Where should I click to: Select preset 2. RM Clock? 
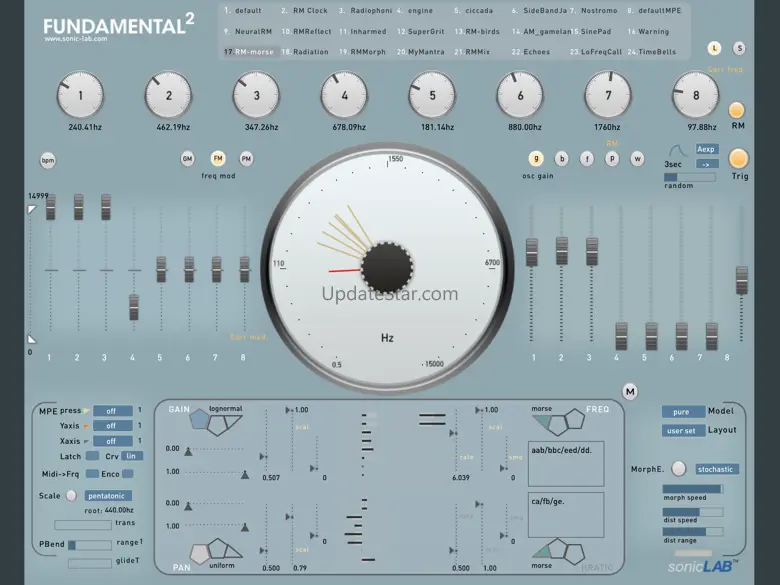[x=304, y=10]
